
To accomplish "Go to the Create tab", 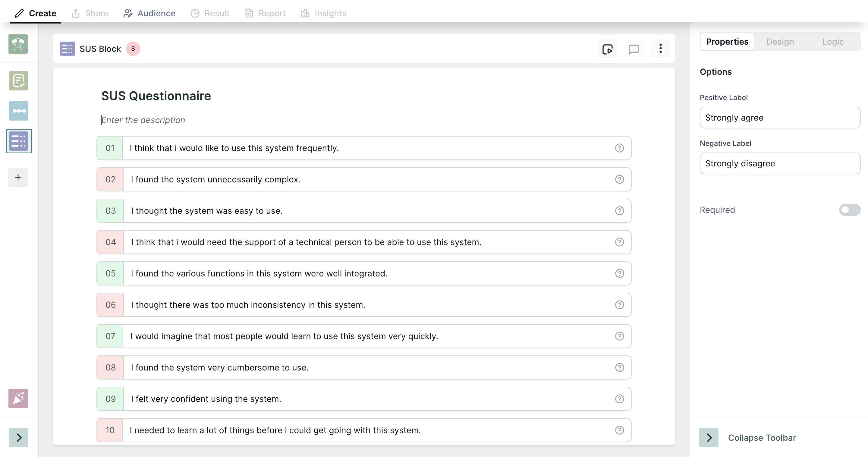I will point(35,13).
